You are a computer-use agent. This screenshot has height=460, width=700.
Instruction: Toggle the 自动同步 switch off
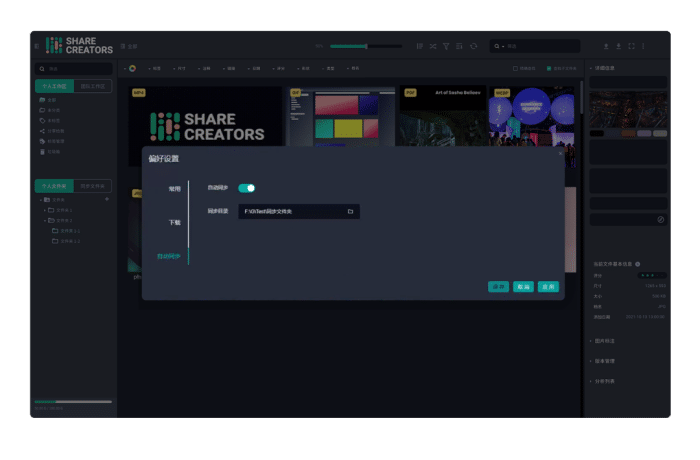pos(246,188)
